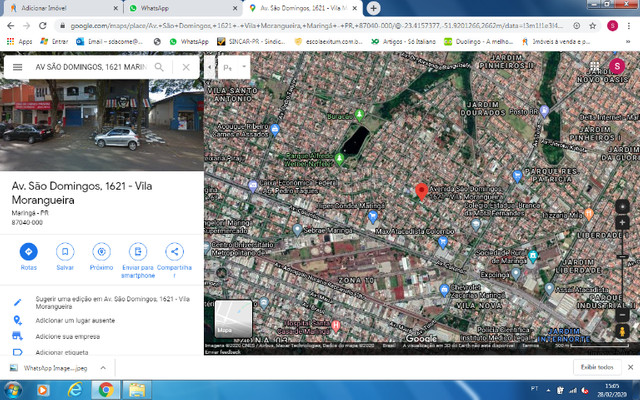Open File Explorer from taskbar
The height and width of the screenshot is (400, 640).
(137, 390)
